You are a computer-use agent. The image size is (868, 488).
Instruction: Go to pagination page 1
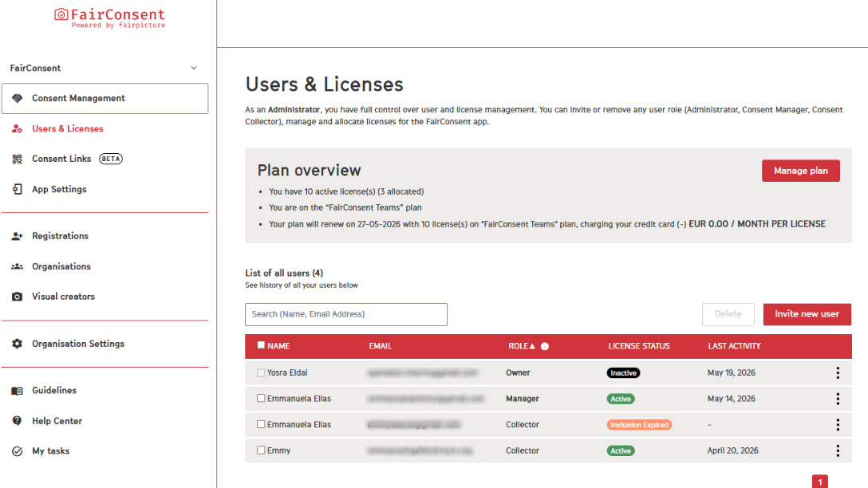[820, 482]
